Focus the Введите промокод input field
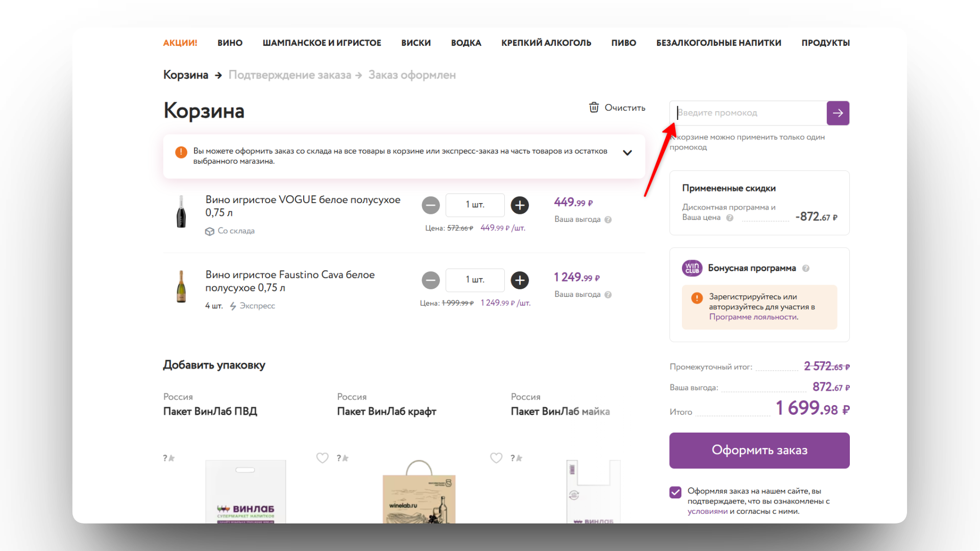 coord(748,113)
